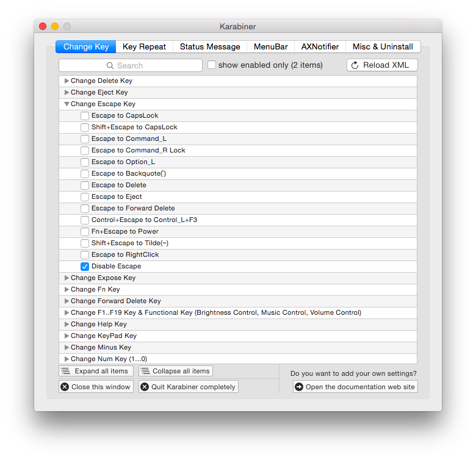476x460 pixels.
Task: Enable the 'show enabled only' checkbox
Action: (212, 65)
